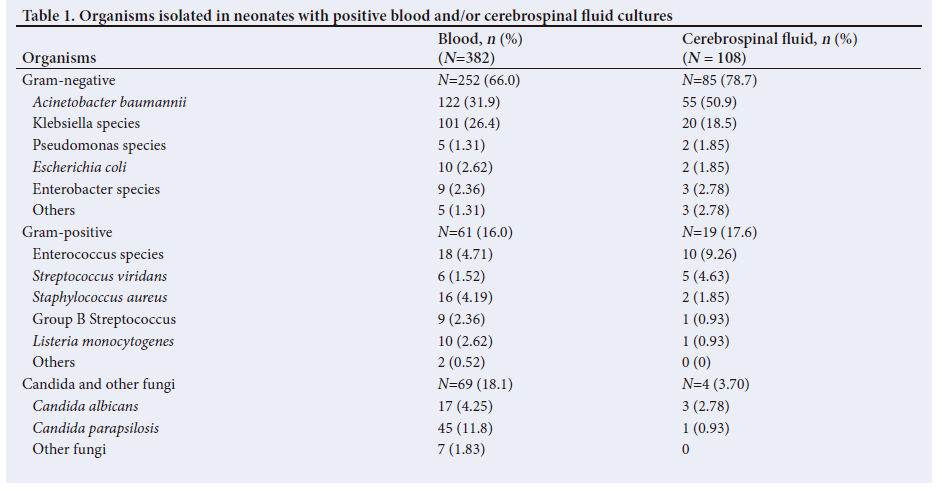The width and height of the screenshot is (942, 491).
Task: Select the Gram-positive group row label
Action: pos(62,232)
